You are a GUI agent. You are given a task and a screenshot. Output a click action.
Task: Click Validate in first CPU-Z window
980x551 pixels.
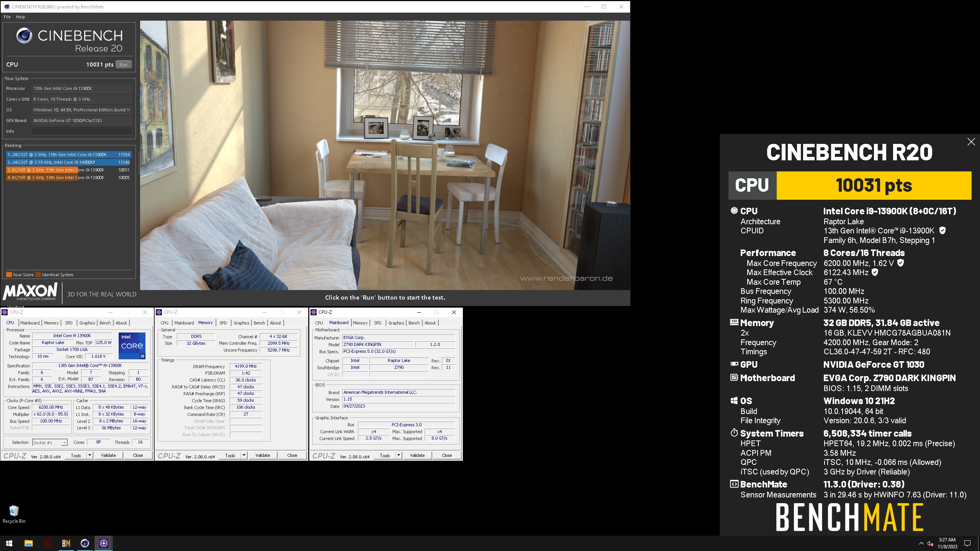coord(108,455)
